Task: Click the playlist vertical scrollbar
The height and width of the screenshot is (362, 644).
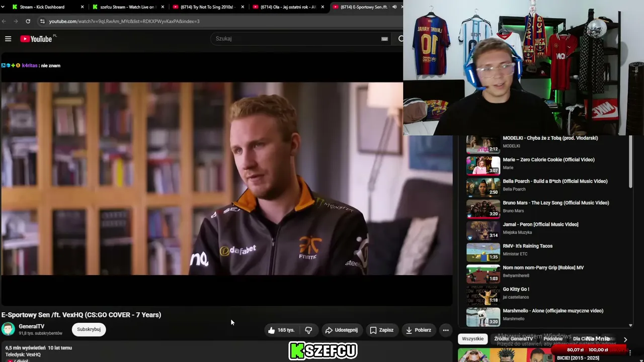Action: [x=630, y=161]
